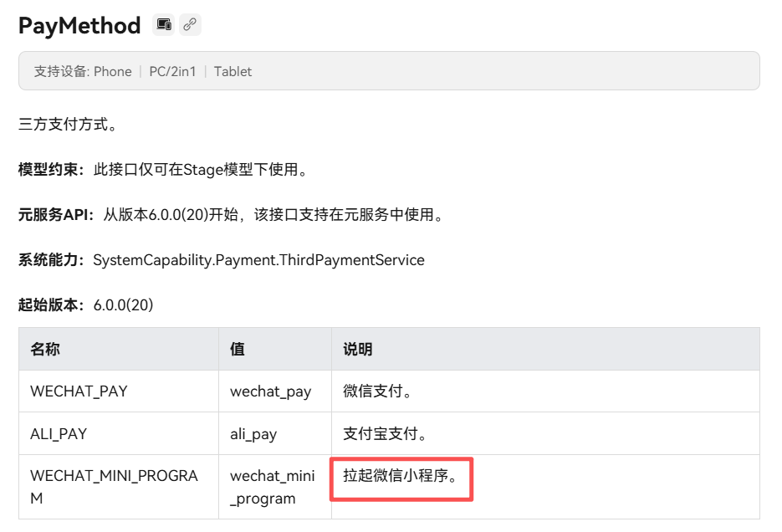Click the WECHAT_PAY name cell

coord(119,391)
